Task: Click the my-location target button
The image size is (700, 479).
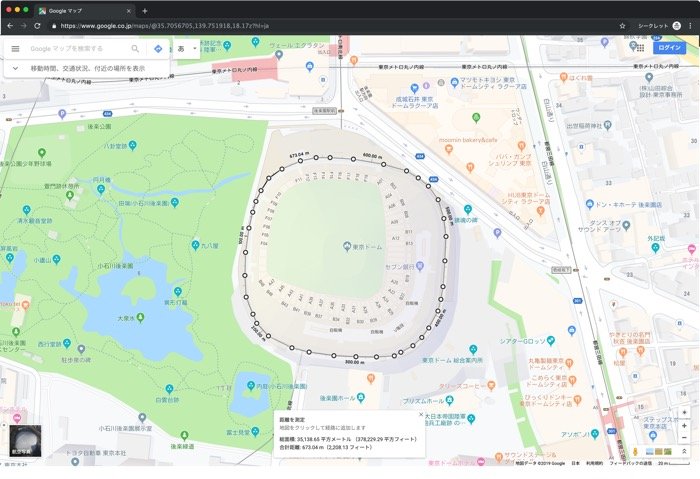Action: click(x=684, y=412)
